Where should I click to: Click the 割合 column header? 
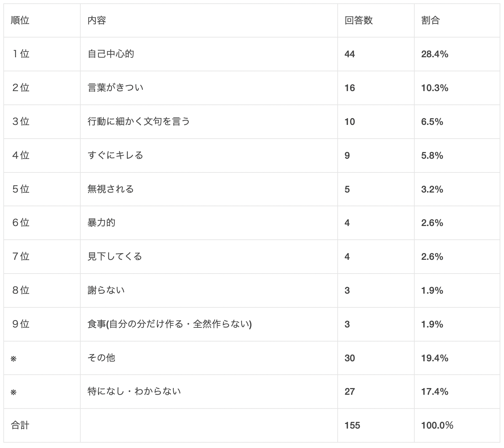430,20
